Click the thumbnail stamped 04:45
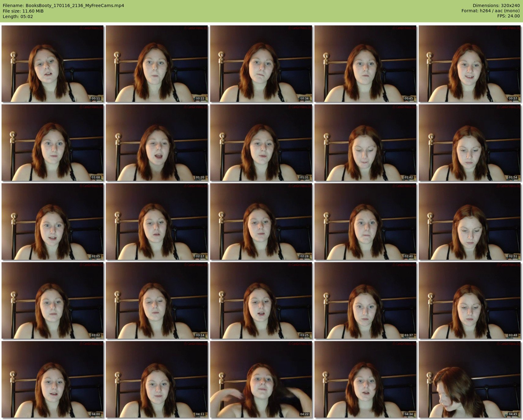This screenshot has height=420, width=523. pyautogui.click(x=470, y=379)
